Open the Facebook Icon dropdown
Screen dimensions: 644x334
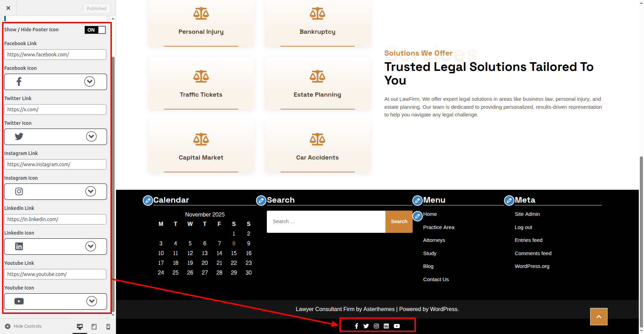(x=90, y=82)
